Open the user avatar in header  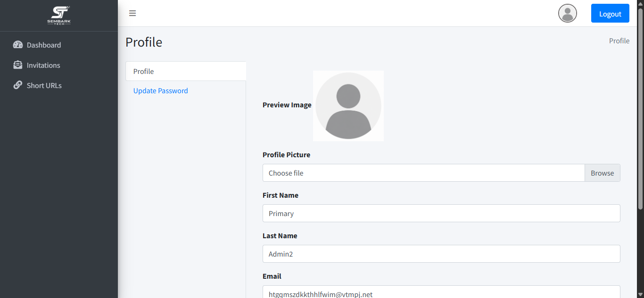pos(568,13)
